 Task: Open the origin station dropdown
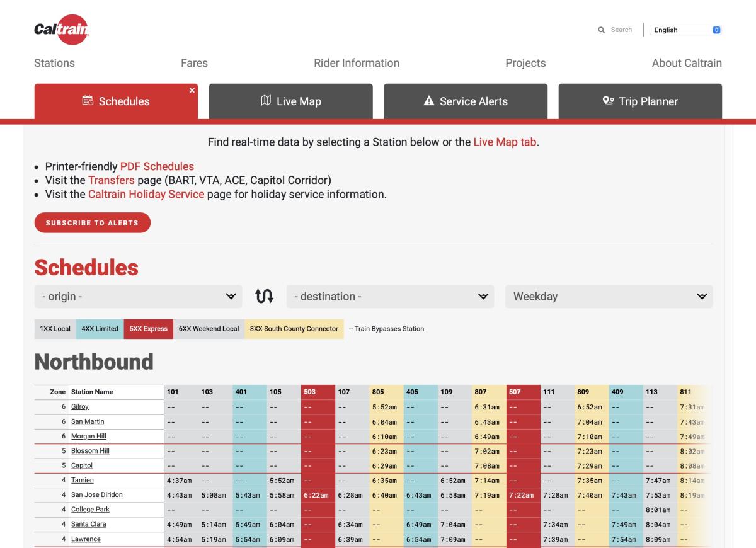click(x=139, y=296)
